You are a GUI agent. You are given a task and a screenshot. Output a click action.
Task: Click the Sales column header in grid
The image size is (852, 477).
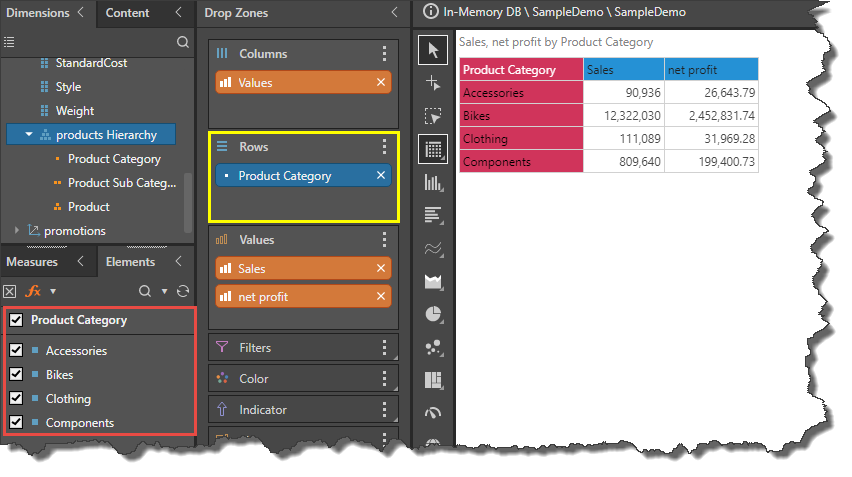click(623, 70)
